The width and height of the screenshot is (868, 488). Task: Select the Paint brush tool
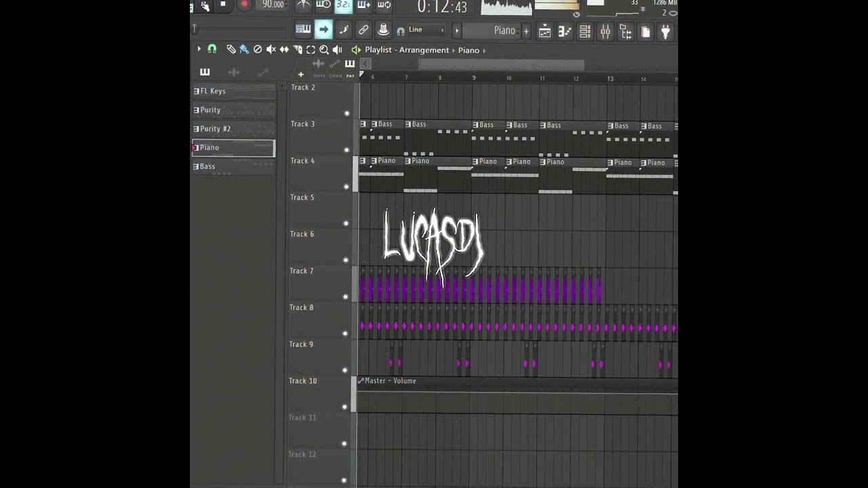click(x=244, y=49)
